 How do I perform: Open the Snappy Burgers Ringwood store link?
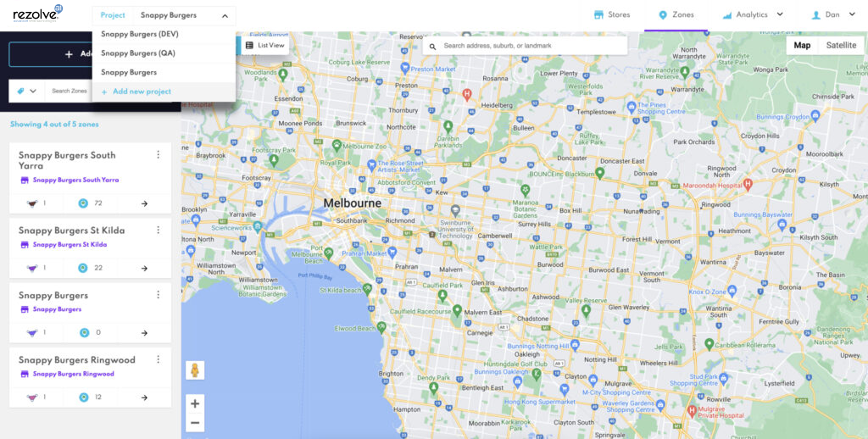coord(74,374)
